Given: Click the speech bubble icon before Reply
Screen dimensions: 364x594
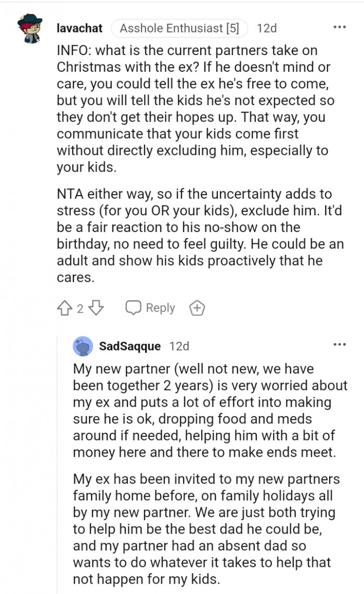Looking at the screenshot, I should [134, 308].
